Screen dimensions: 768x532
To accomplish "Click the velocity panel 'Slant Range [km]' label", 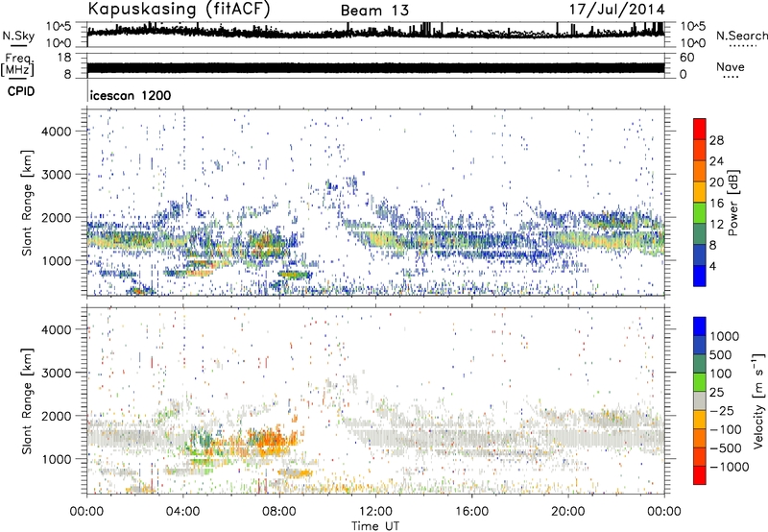I will (27, 400).
